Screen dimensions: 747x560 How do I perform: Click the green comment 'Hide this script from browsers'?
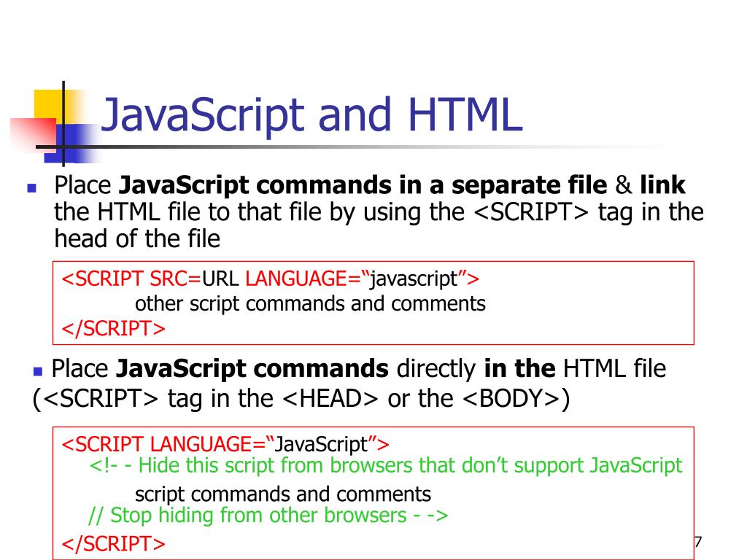276,465
